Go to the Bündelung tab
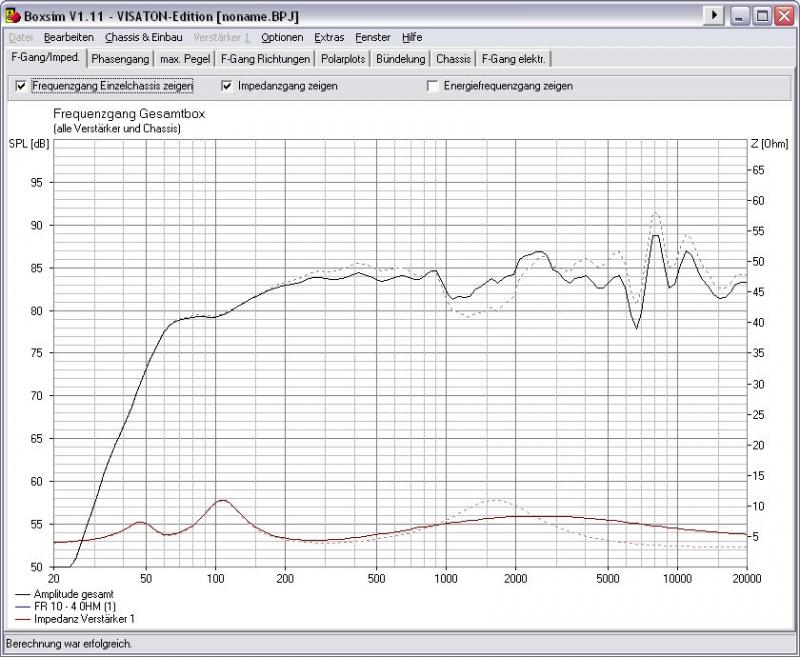800x657 pixels. pos(402,59)
